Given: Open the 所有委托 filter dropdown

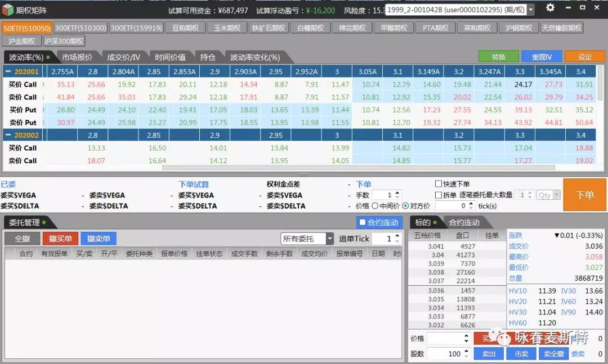Looking at the screenshot, I should pyautogui.click(x=329, y=239).
